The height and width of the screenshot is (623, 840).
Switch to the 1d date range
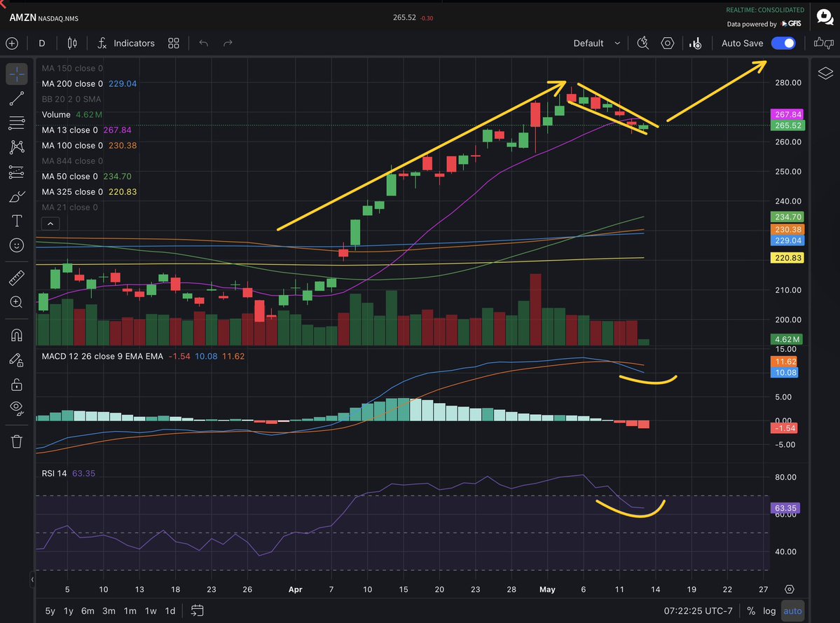coord(170,610)
